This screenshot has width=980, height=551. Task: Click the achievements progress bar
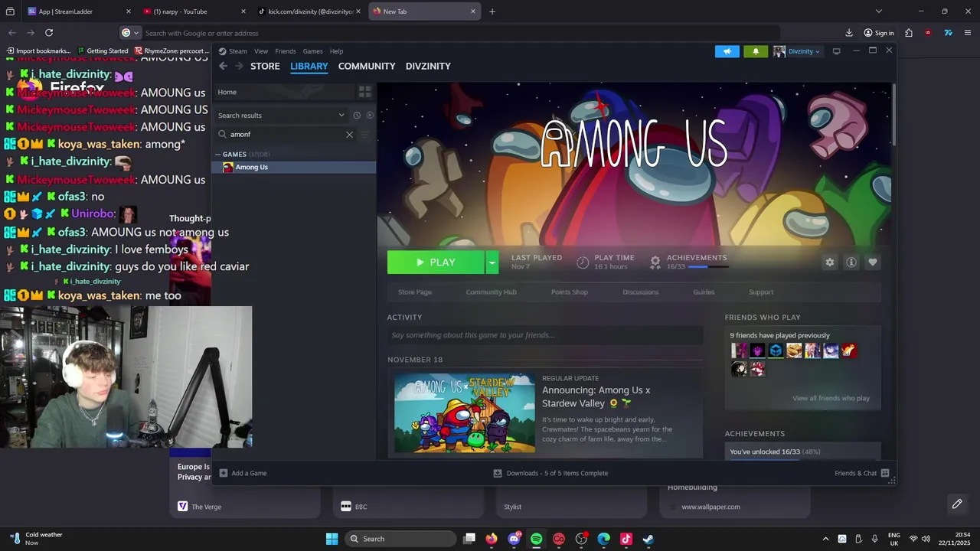[708, 267]
